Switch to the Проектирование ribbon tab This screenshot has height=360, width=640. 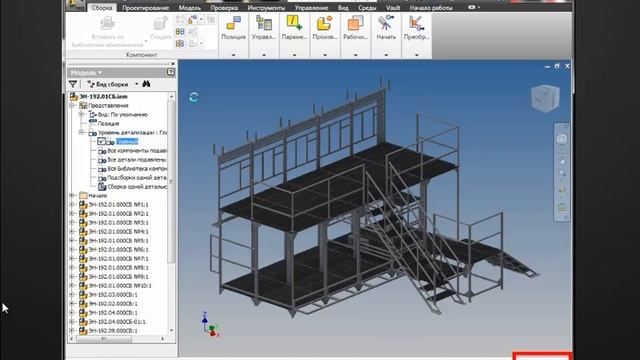(x=146, y=8)
